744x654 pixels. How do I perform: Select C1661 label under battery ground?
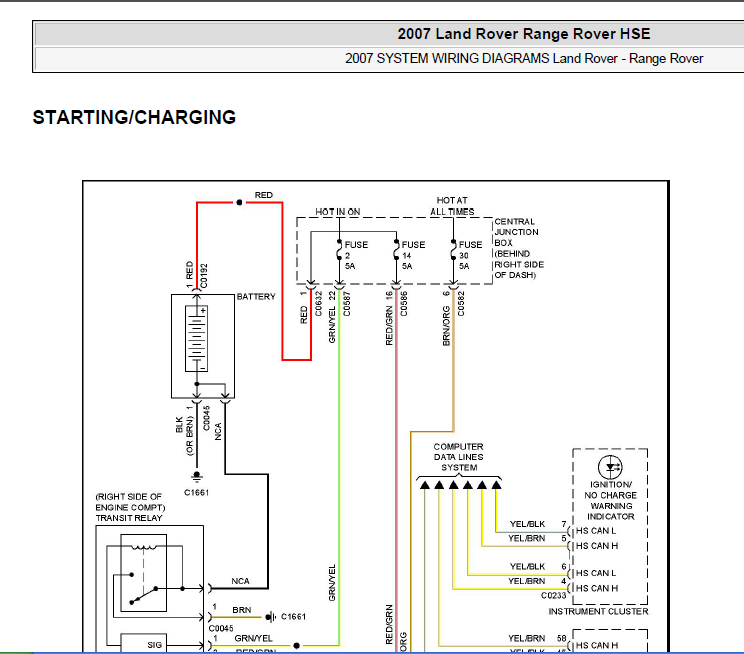[196, 493]
